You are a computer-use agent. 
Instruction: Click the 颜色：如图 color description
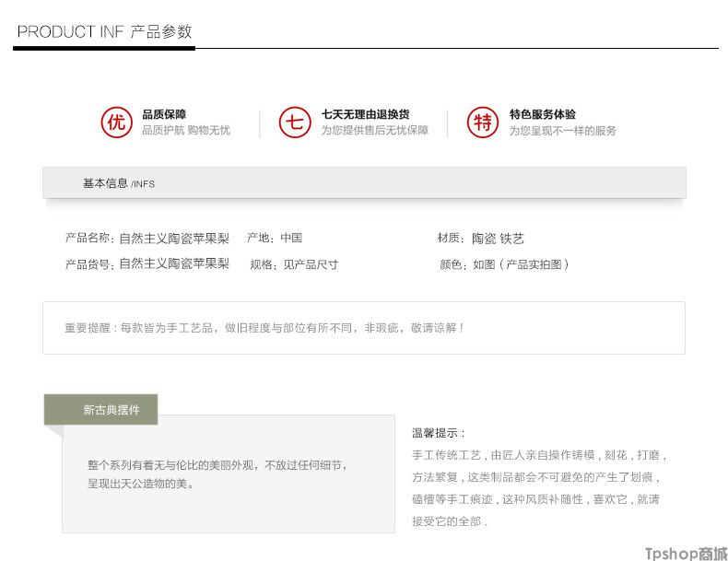504,264
